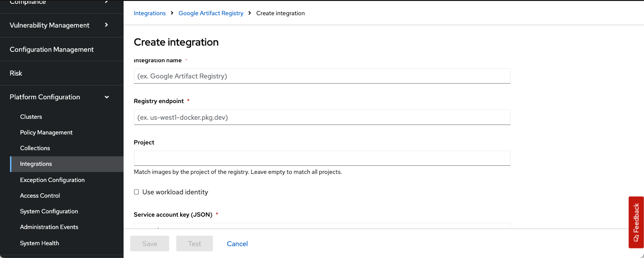Click the Integrations breadcrumb link
The width and height of the screenshot is (644, 258).
(x=150, y=13)
